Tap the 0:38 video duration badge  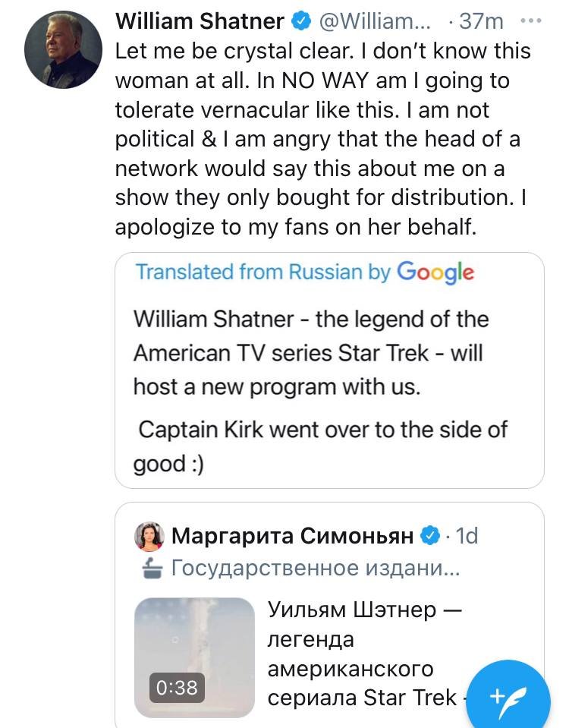[176, 687]
